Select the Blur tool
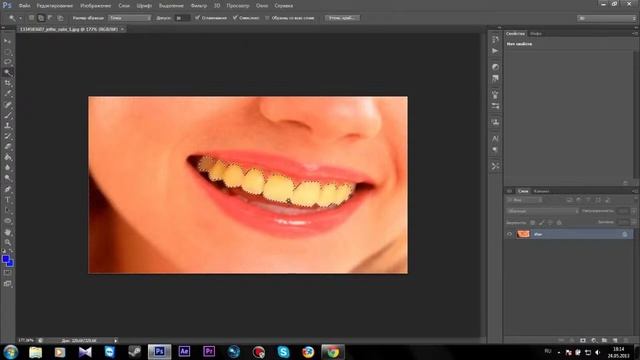640x360 pixels. pos(7,168)
